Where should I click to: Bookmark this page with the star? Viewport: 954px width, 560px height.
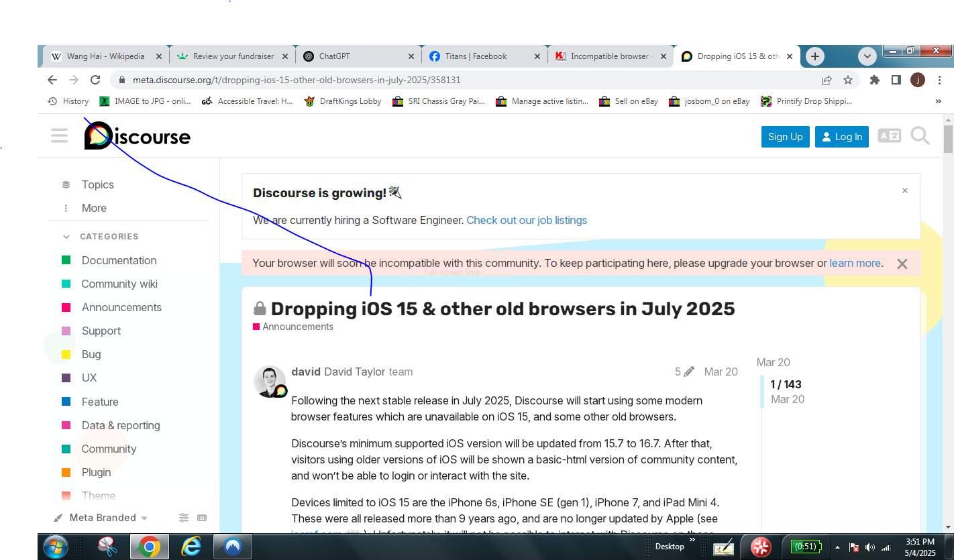click(848, 80)
